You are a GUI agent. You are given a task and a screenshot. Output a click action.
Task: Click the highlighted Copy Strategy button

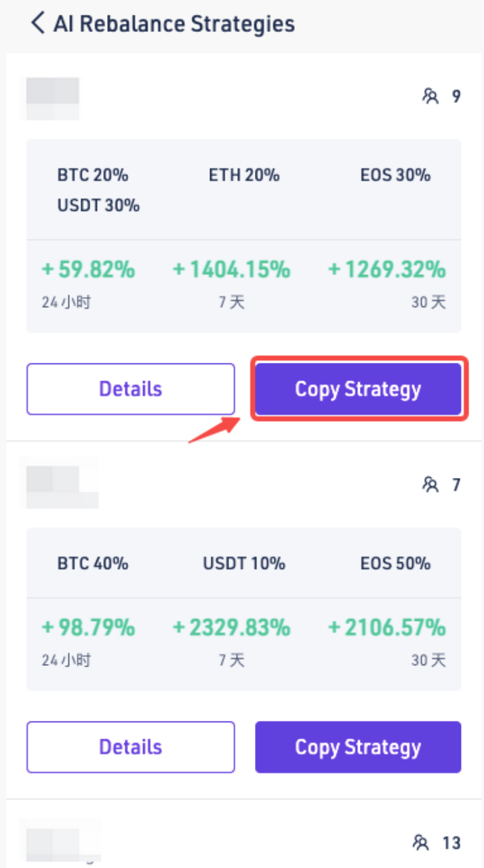point(359,389)
